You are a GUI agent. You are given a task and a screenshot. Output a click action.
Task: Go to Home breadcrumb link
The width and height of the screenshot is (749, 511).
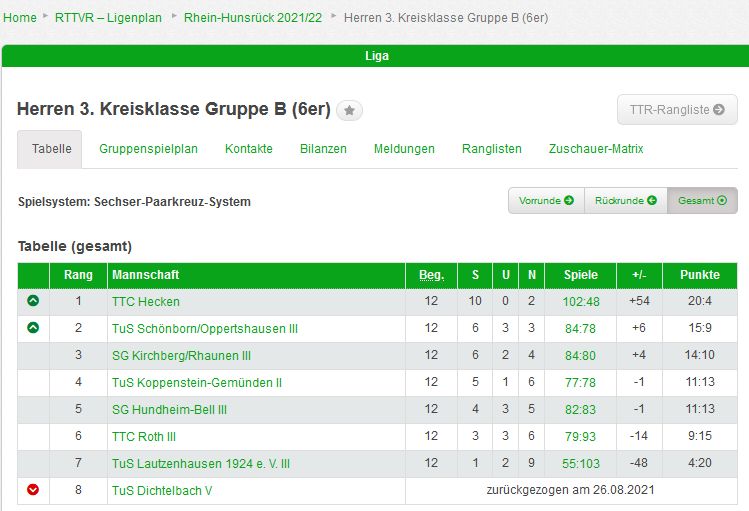[20, 18]
